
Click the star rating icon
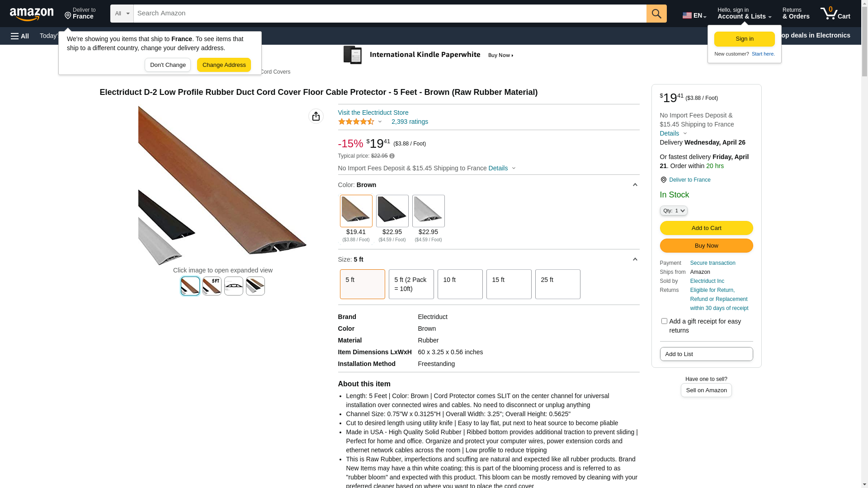pos(356,122)
